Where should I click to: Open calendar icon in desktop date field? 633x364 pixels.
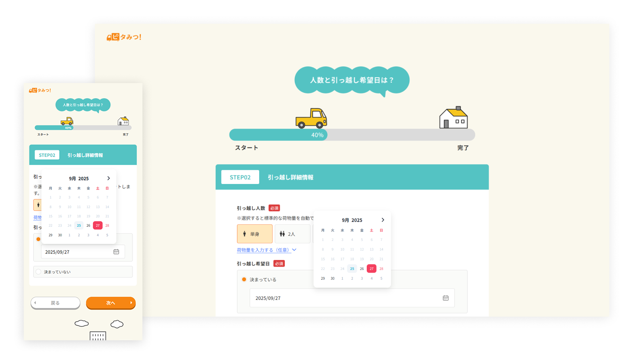(445, 298)
